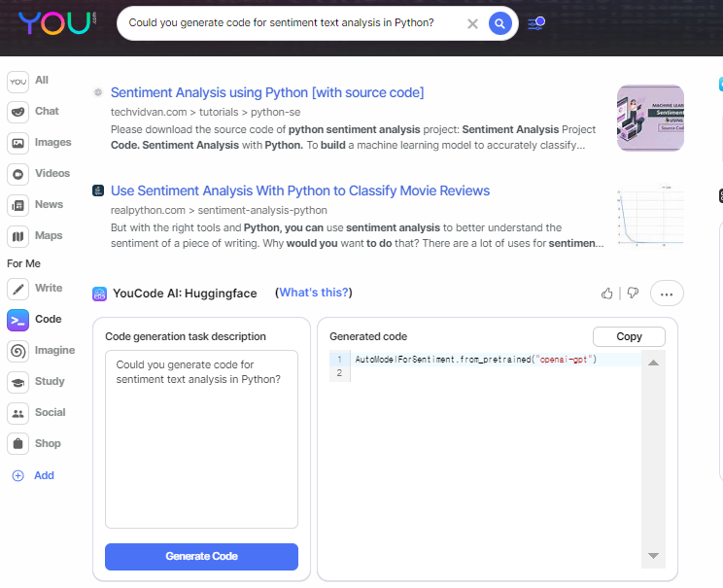Click line number 2 in code editor
723x588 pixels.
(339, 372)
